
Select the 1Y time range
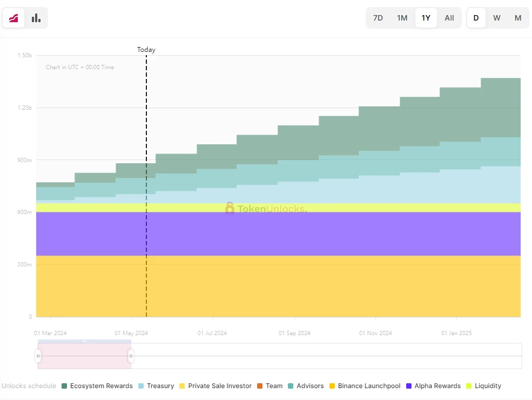click(426, 18)
